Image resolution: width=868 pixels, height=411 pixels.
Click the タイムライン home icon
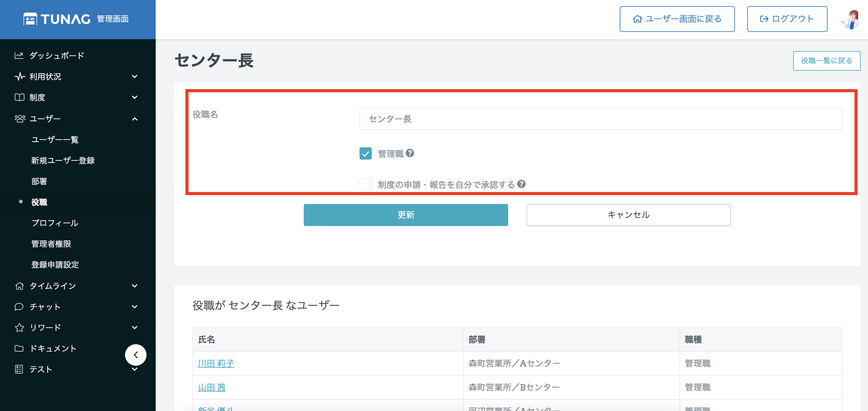click(20, 286)
